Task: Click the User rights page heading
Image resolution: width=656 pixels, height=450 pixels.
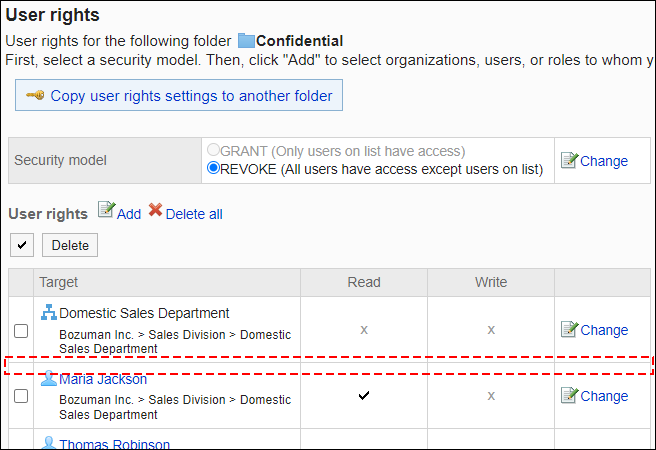Action: pyautogui.click(x=53, y=15)
